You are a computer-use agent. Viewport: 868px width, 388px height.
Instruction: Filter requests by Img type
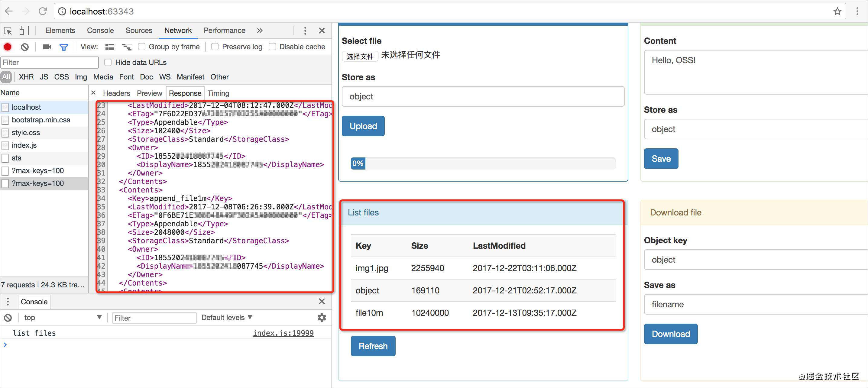tap(81, 77)
